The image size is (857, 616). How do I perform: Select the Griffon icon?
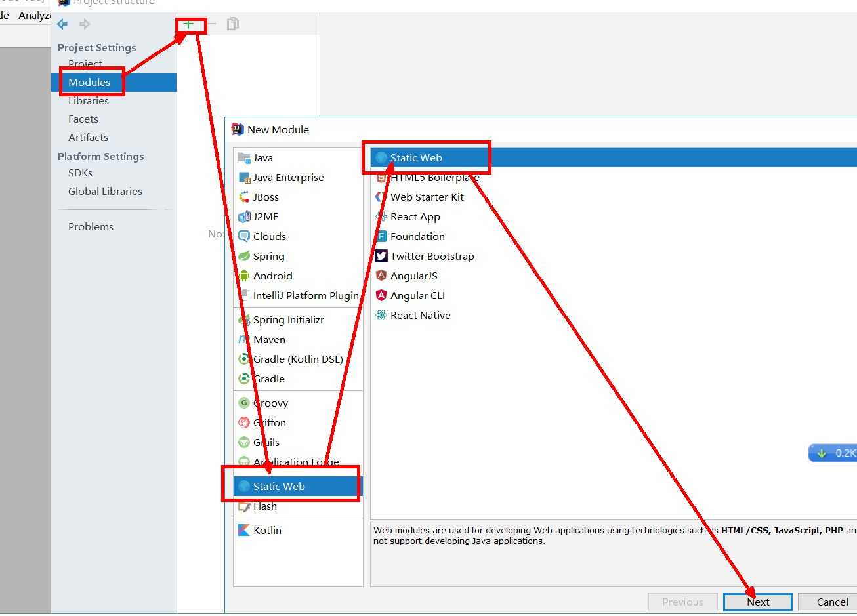click(x=244, y=422)
